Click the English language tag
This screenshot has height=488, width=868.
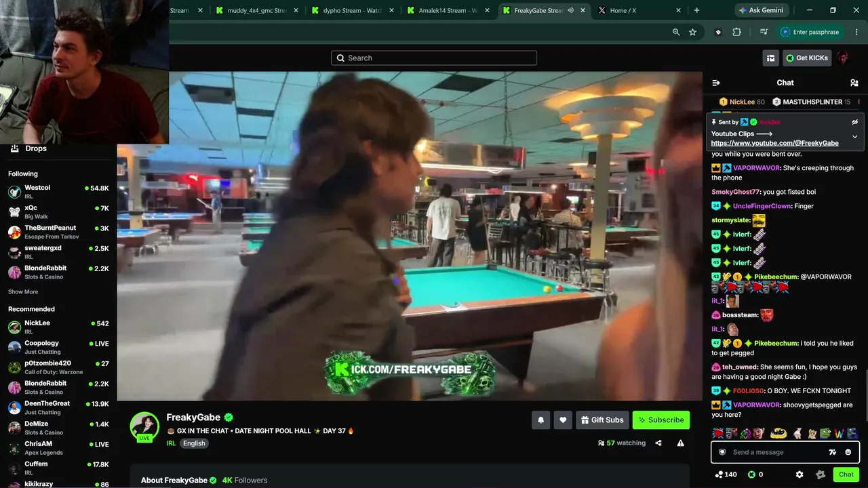[x=194, y=443]
